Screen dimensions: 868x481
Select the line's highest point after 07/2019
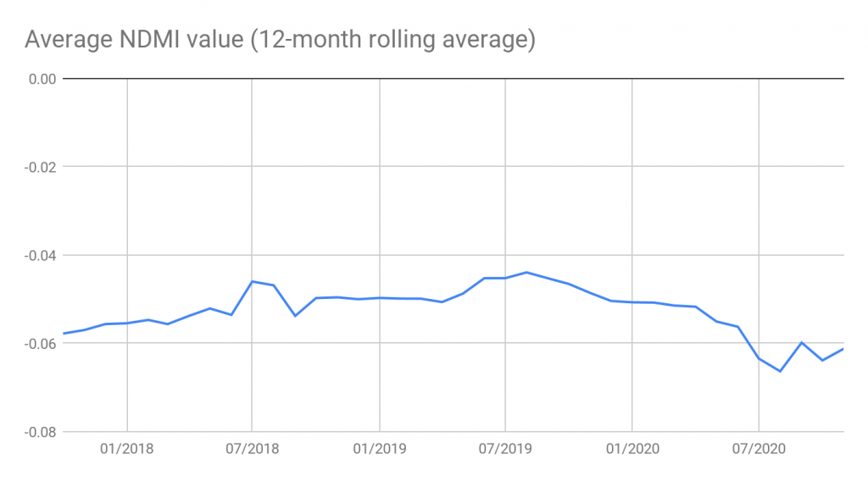[x=526, y=272]
